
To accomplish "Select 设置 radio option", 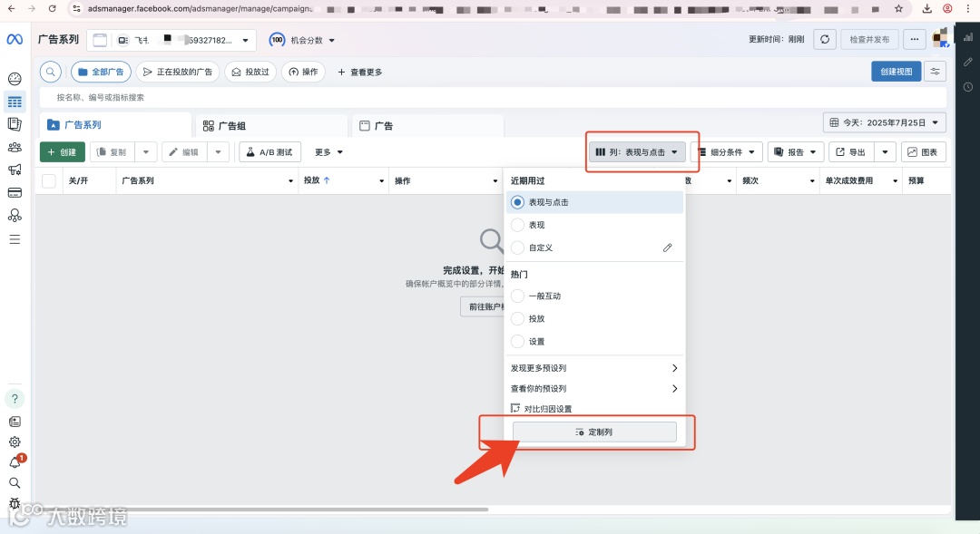I will point(517,342).
